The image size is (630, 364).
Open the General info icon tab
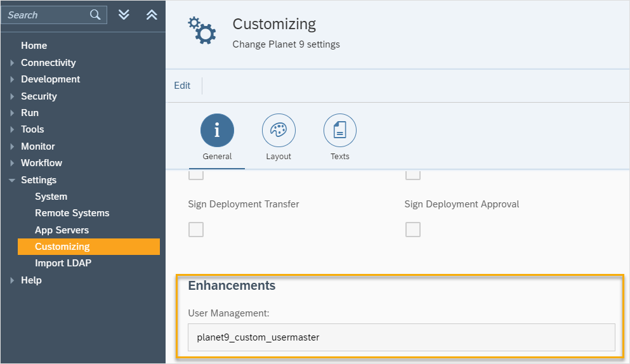[217, 130]
